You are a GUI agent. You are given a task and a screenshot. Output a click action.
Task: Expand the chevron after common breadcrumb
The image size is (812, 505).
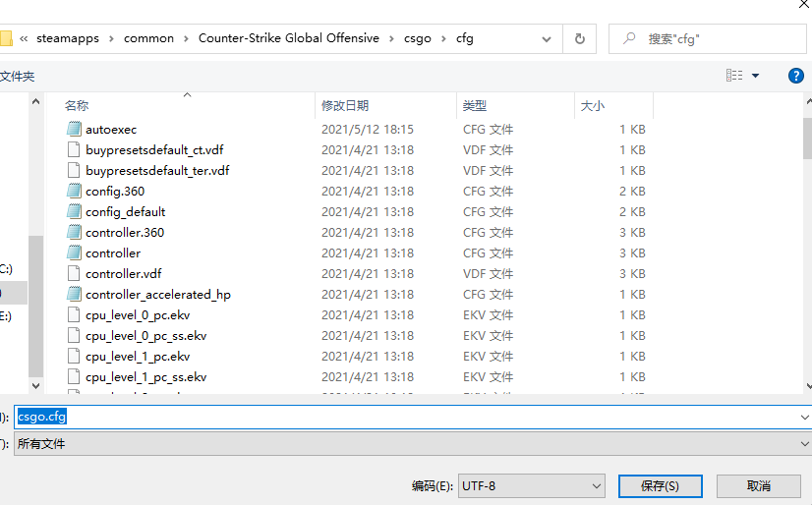pyautogui.click(x=186, y=39)
